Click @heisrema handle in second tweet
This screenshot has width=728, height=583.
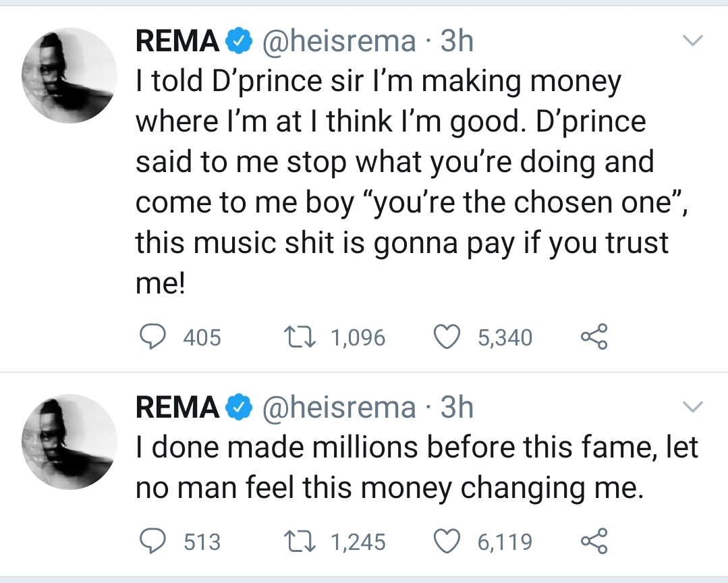339,408
